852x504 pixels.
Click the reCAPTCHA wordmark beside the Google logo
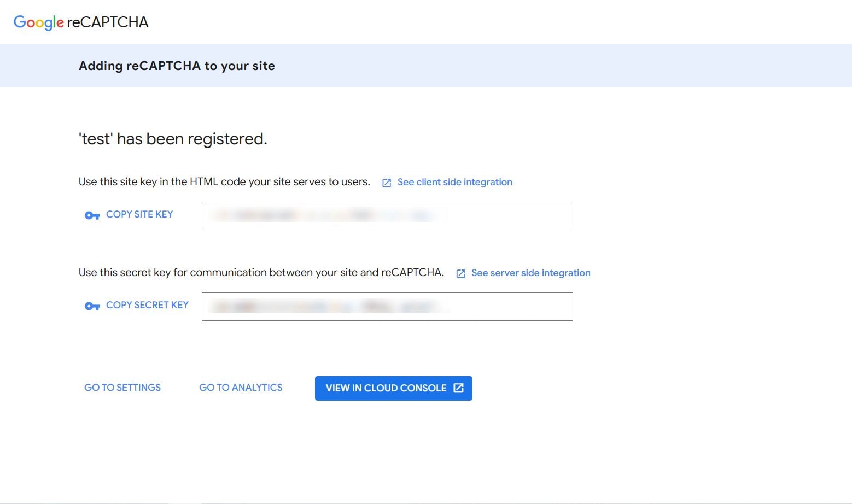tap(108, 22)
